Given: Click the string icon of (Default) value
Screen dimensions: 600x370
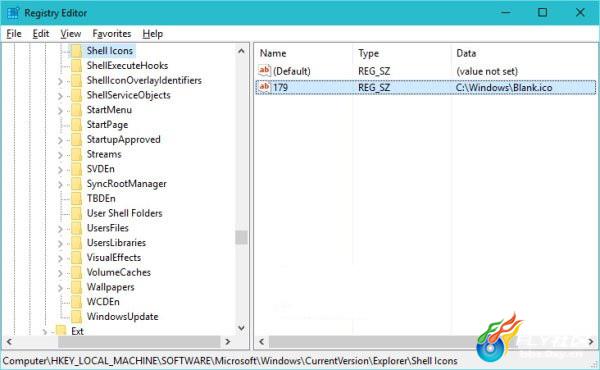Looking at the screenshot, I should click(x=264, y=70).
